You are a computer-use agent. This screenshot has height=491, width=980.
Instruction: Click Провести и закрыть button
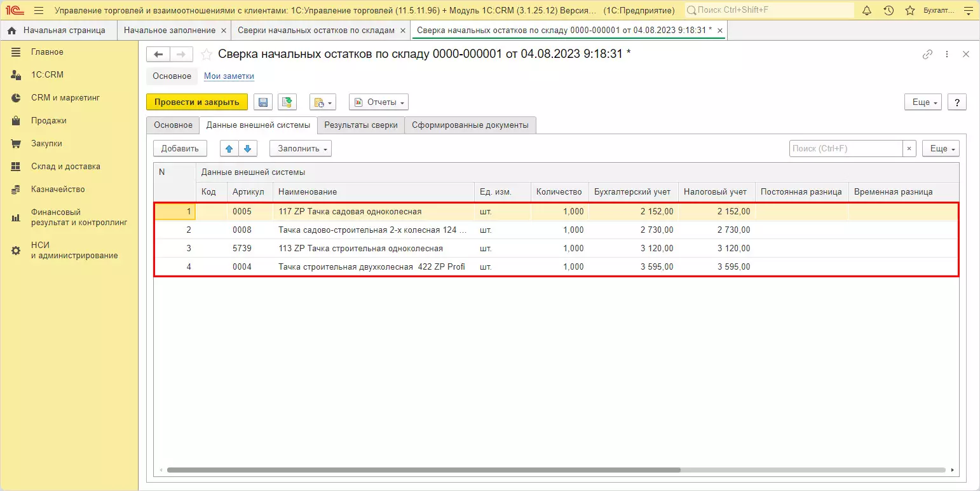coord(197,102)
